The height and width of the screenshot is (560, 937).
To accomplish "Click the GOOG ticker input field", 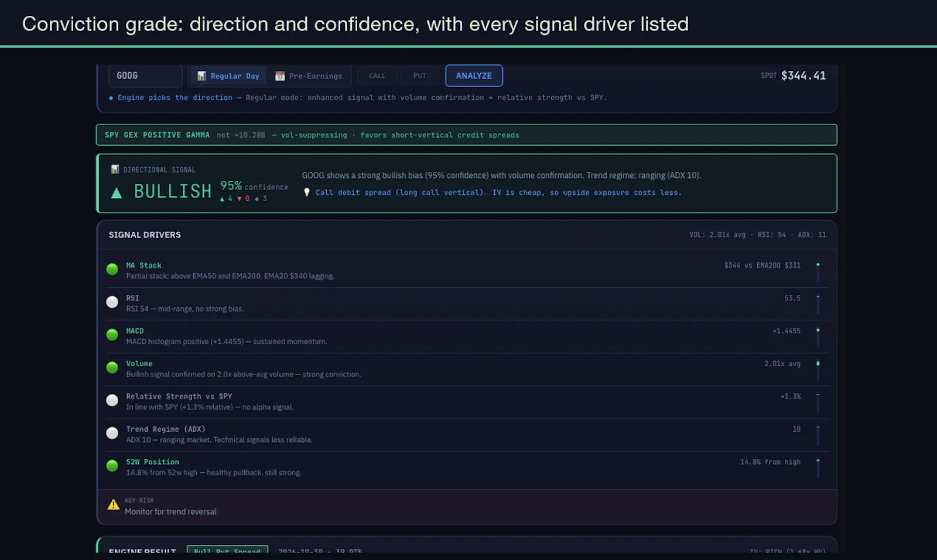I will coord(145,75).
